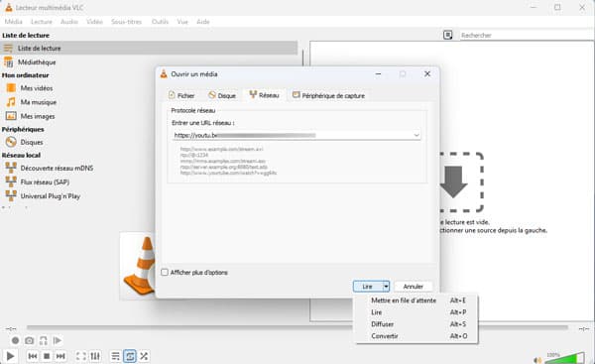The width and height of the screenshot is (595, 364).
Task: Open the Média menu
Action: (x=13, y=22)
